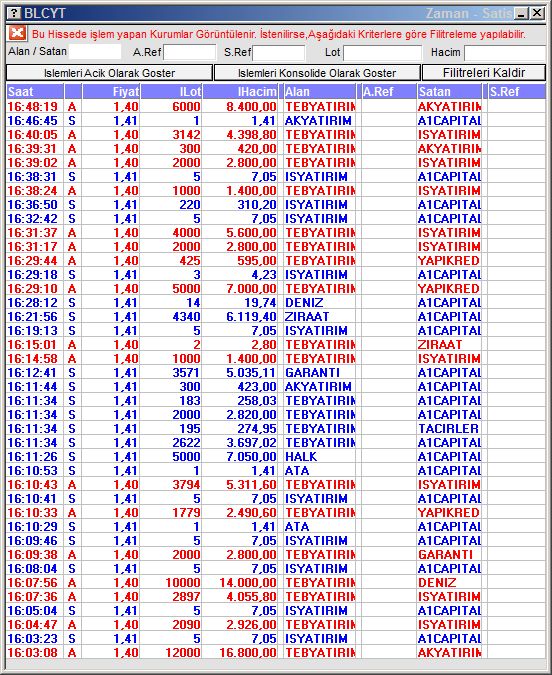Viewport: 552px width, 675px height.
Task: Click the red X filter close icon
Action: tap(17, 33)
